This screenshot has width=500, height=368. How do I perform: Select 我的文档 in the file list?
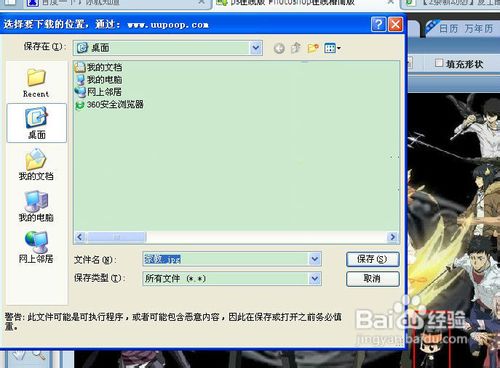pos(99,67)
